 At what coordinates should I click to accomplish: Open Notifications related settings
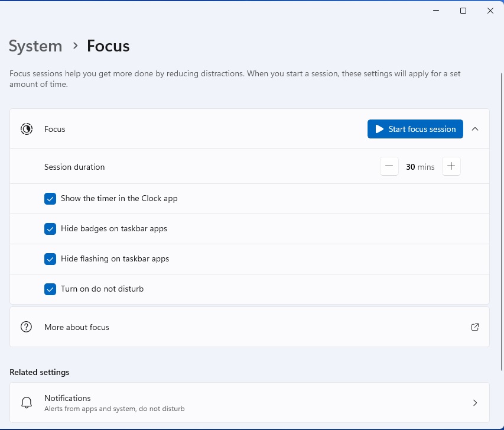pos(249,403)
